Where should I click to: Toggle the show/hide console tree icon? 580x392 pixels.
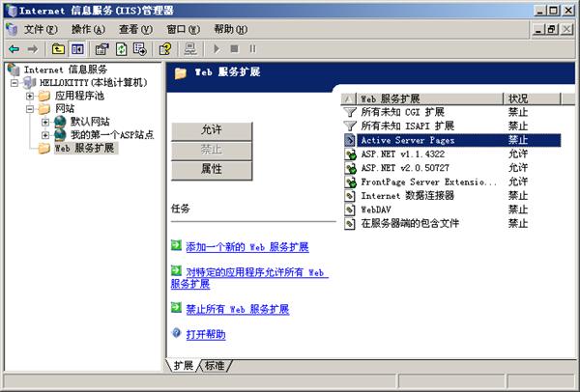77,49
